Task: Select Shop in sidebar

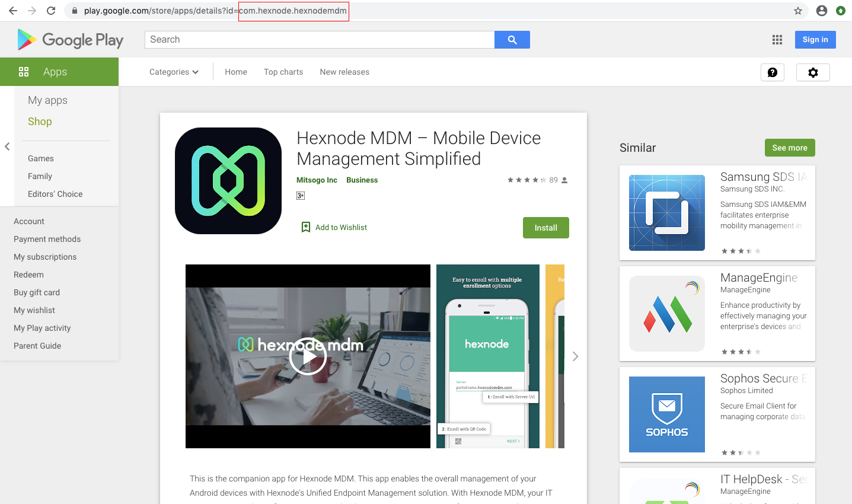Action: point(40,122)
